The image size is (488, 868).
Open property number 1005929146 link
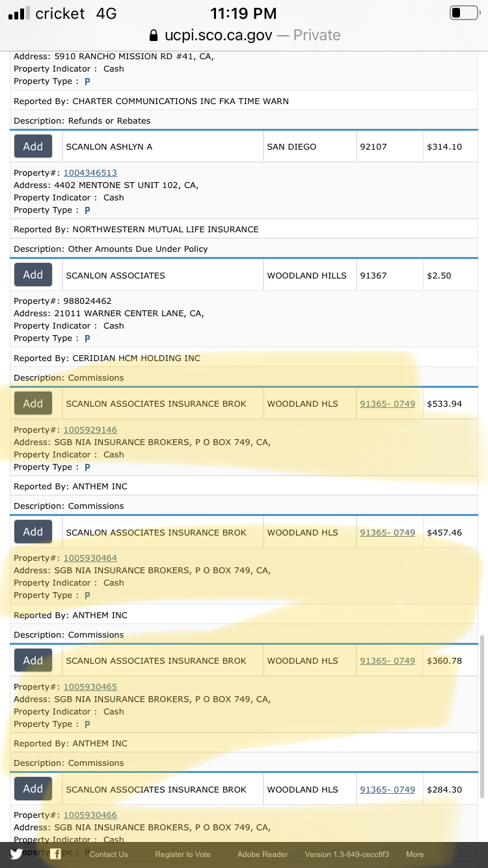tap(90, 429)
